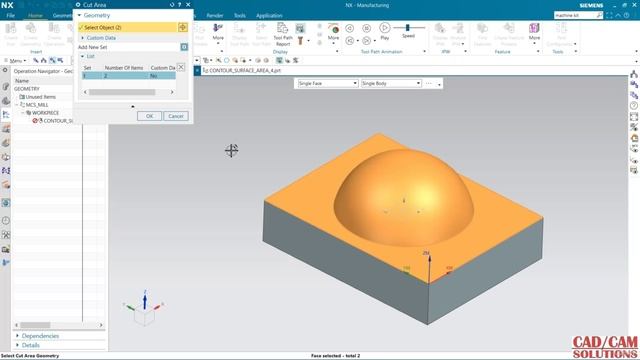Select the Geometry View icon
The height and width of the screenshot is (360, 640).
click(52, 60)
